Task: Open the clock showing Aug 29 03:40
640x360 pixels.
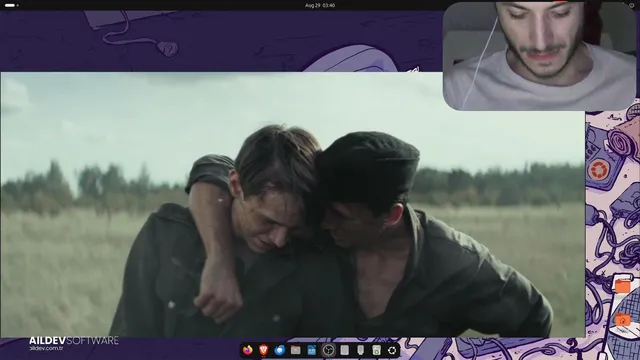Action: [x=320, y=5]
